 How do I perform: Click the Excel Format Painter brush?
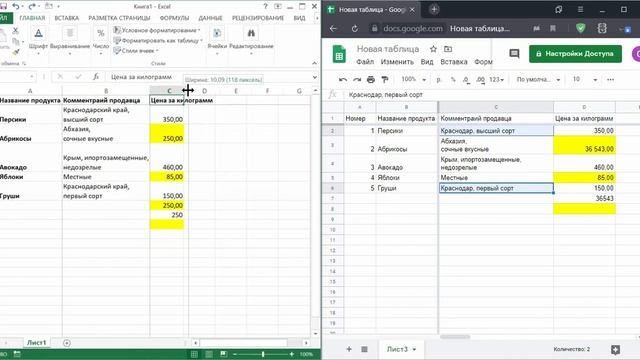pos(16,52)
